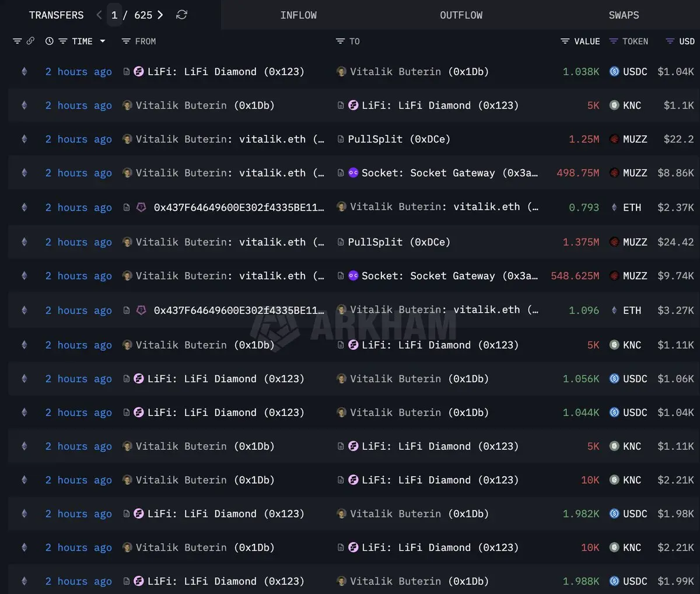The width and height of the screenshot is (700, 594).
Task: Click Vitalik avatar in 1.038K USDC row
Action: coord(342,72)
